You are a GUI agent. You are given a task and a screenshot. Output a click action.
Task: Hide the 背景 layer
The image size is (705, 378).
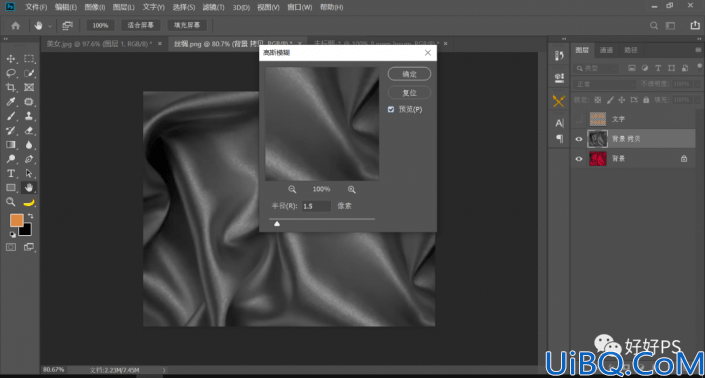click(579, 159)
